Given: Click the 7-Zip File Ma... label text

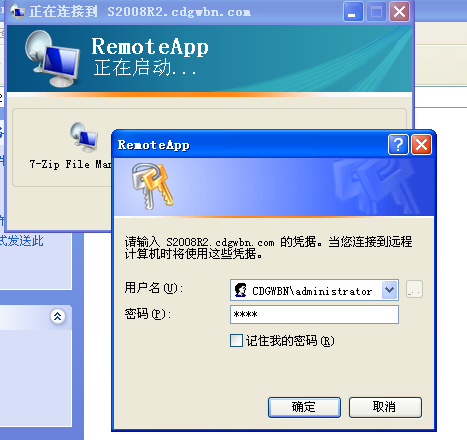Looking at the screenshot, I should click(70, 164).
